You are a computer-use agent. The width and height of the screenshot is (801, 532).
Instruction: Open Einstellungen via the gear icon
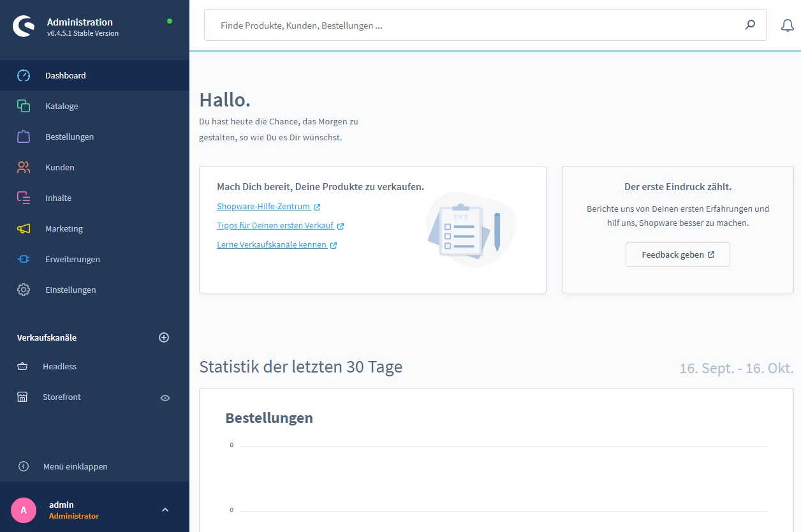(x=24, y=290)
